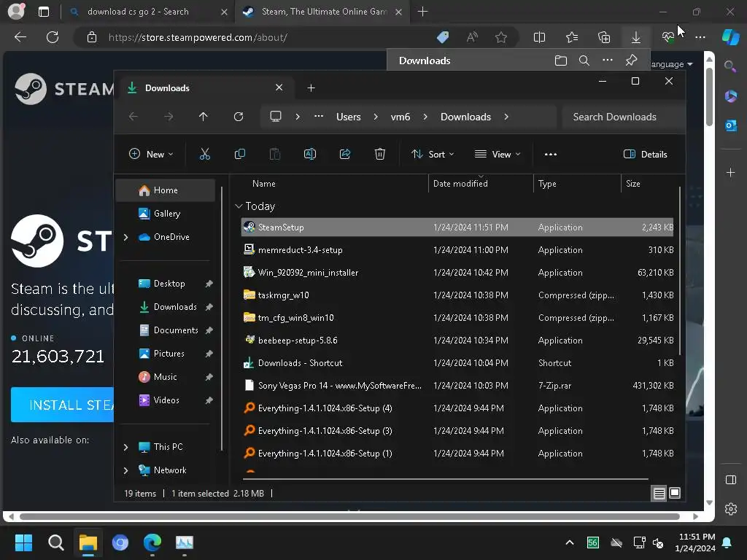Viewport: 747px width, 560px height.
Task: Expand Network in navigation pane
Action: pyautogui.click(x=125, y=470)
